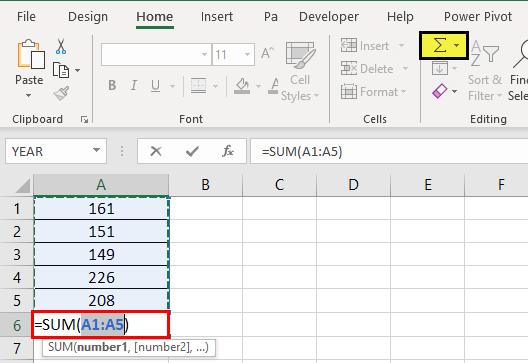Toggle Underline formatting
This screenshot has width=528, height=363.
click(155, 86)
